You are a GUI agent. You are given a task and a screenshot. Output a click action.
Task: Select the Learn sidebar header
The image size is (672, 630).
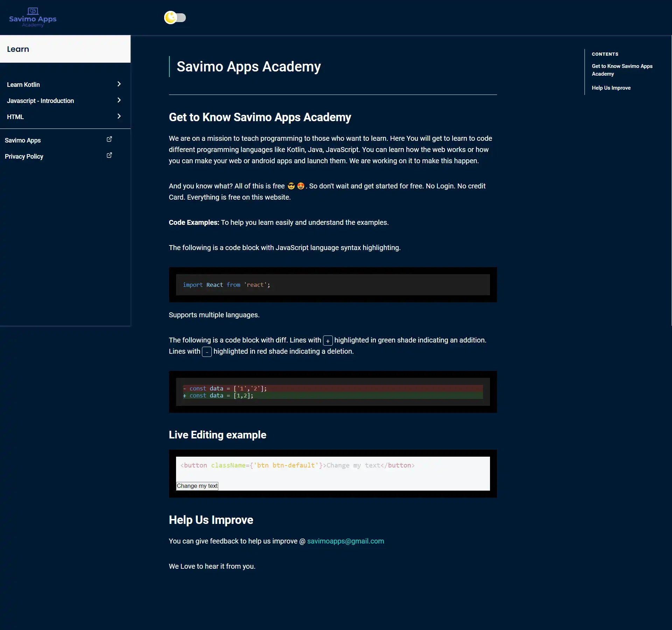pyautogui.click(x=65, y=49)
